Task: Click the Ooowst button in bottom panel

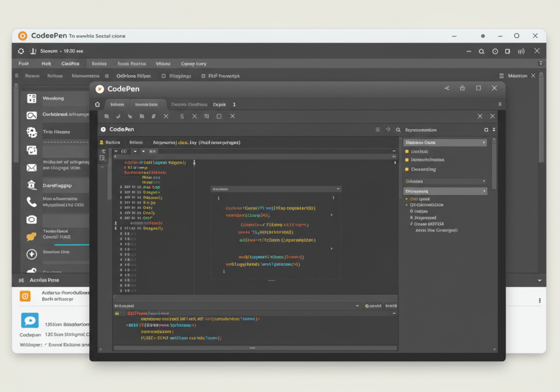Action: [373, 306]
